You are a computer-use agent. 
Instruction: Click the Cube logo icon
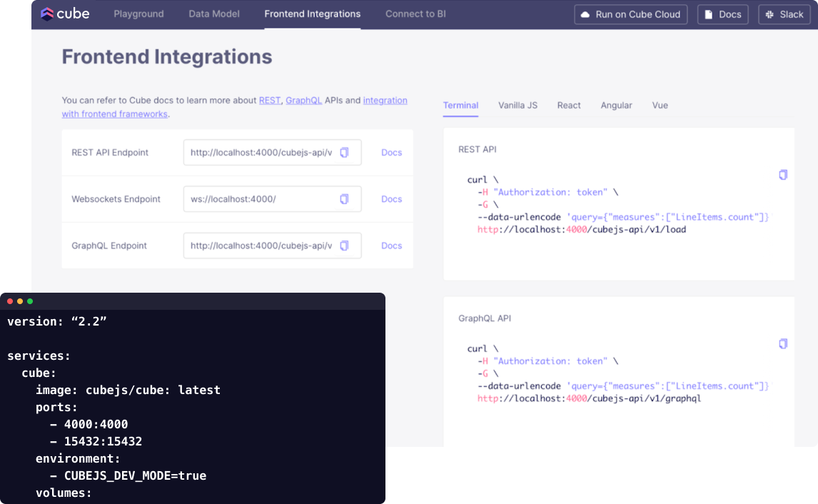click(47, 14)
